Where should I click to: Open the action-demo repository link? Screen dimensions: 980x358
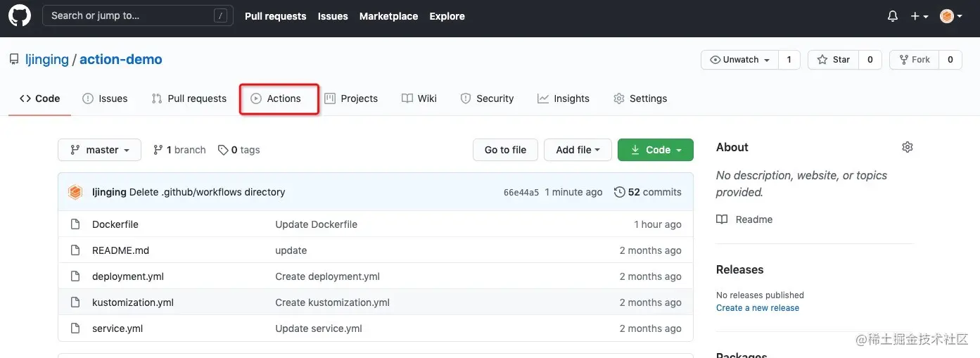tap(121, 60)
